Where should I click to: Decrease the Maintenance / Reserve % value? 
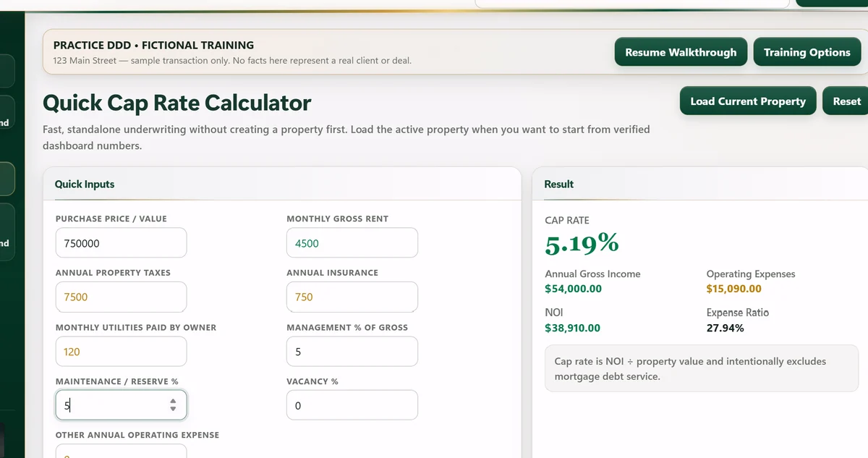click(173, 410)
